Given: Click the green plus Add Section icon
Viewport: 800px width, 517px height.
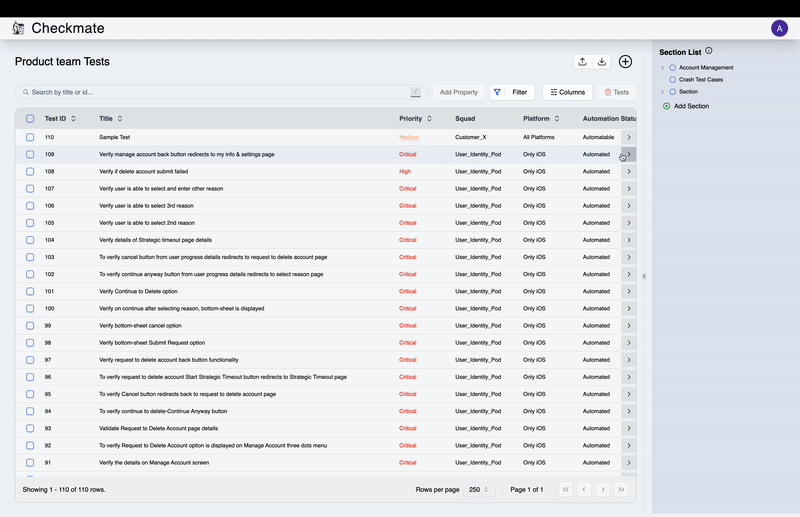Looking at the screenshot, I should coord(667,106).
